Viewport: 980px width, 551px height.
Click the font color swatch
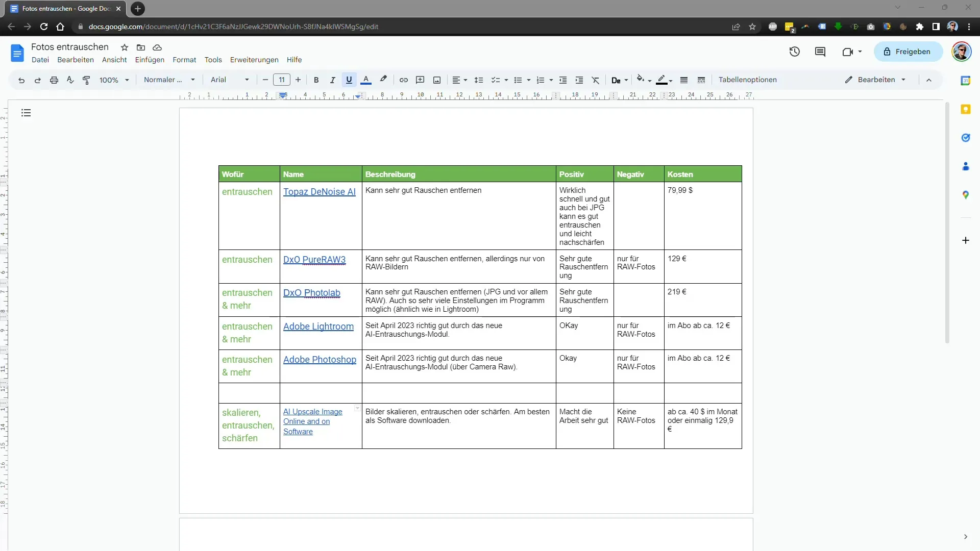pos(366,80)
